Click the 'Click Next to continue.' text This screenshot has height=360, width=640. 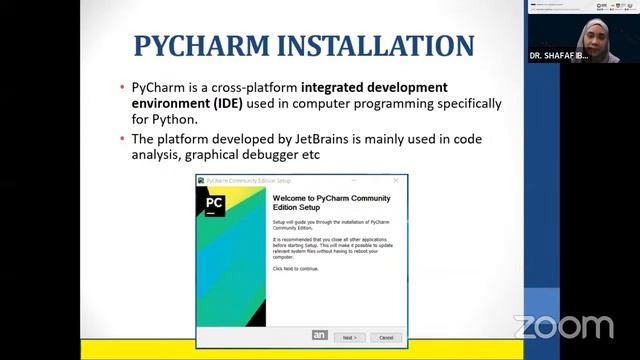(x=296, y=269)
